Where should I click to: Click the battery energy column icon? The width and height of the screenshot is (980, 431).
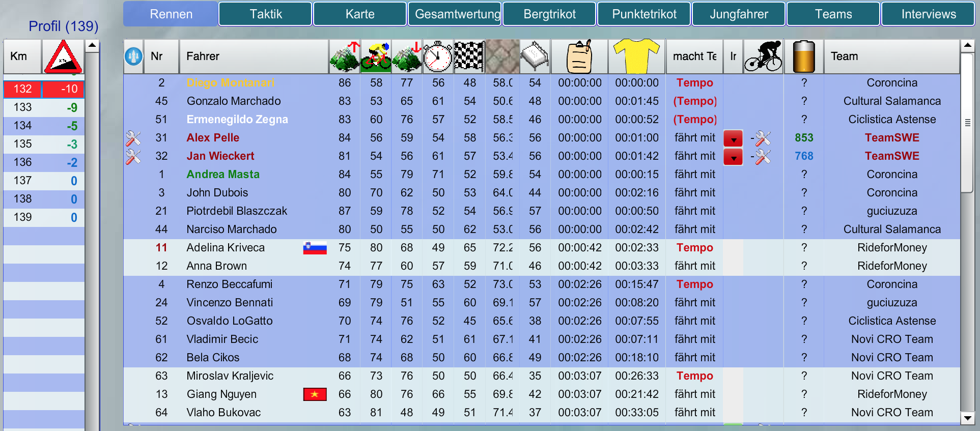point(803,56)
